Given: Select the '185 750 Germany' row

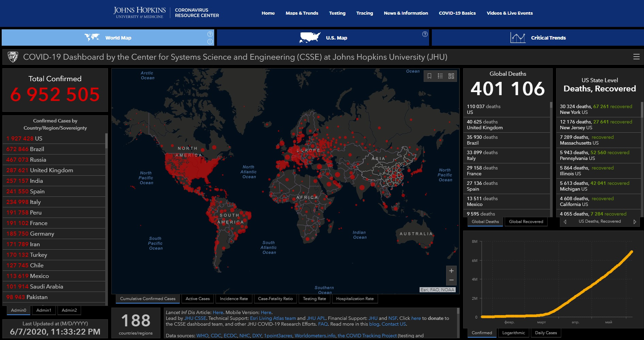Looking at the screenshot, I should tap(54, 234).
